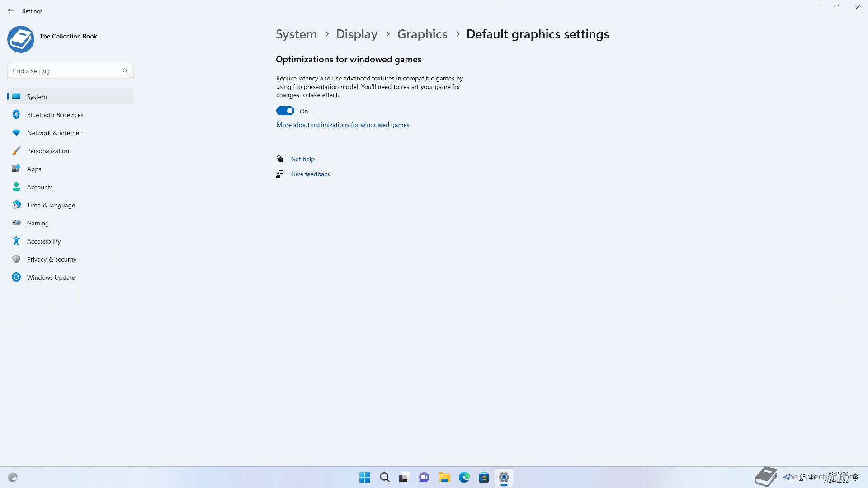Open taskbar Search
This screenshot has height=488, width=868.
click(384, 477)
